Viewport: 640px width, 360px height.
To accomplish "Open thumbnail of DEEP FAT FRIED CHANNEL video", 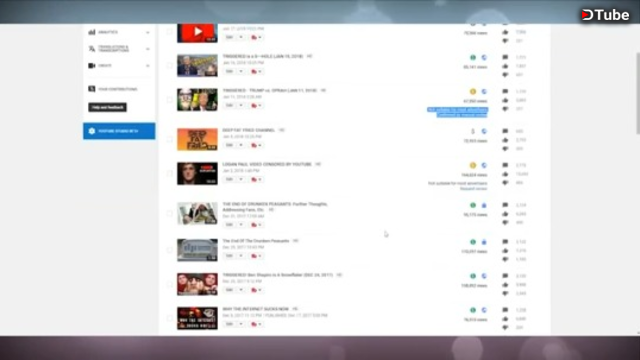I will coord(197,139).
